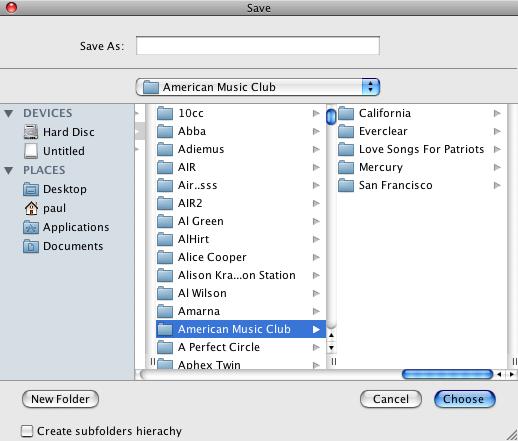The image size is (518, 441).
Task: Click into the Save As text field
Action: pos(258,46)
